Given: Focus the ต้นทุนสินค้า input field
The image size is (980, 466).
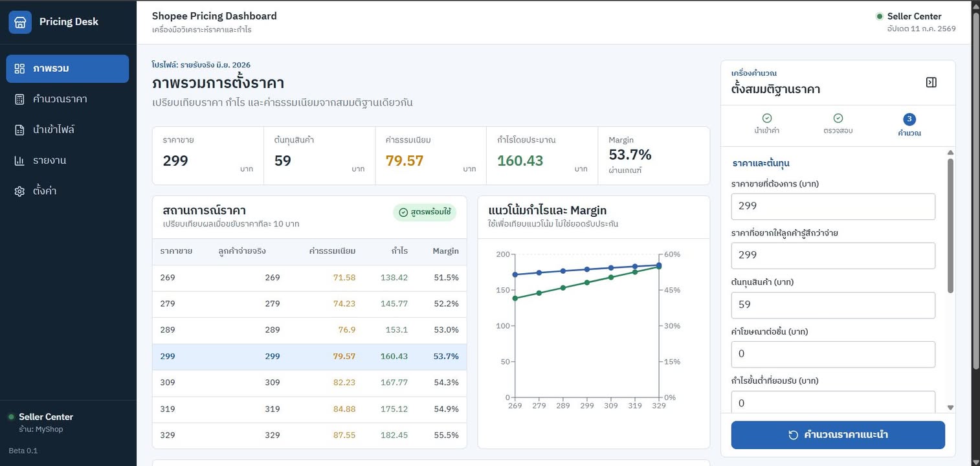Looking at the screenshot, I should (833, 305).
